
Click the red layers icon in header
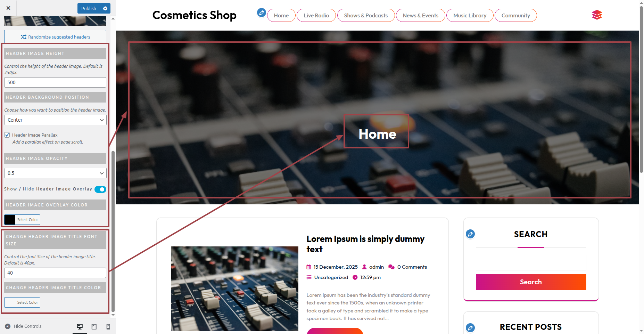coord(597,15)
